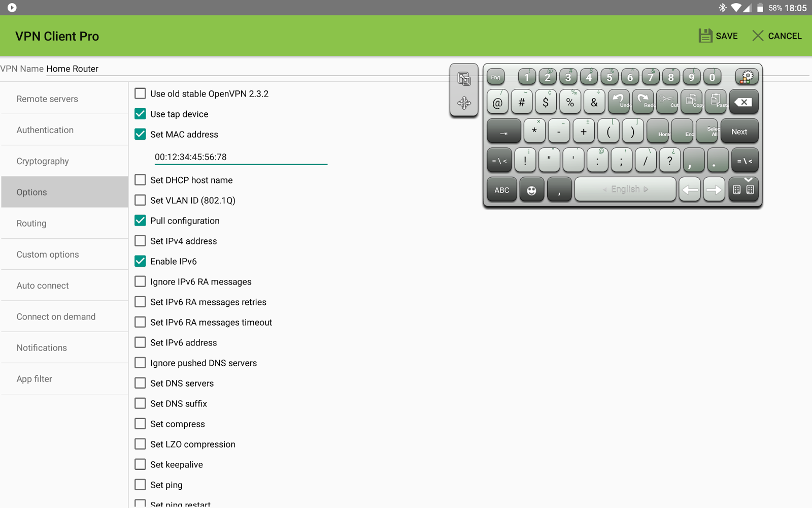Tap the Redo key on keyboard

pyautogui.click(x=643, y=102)
